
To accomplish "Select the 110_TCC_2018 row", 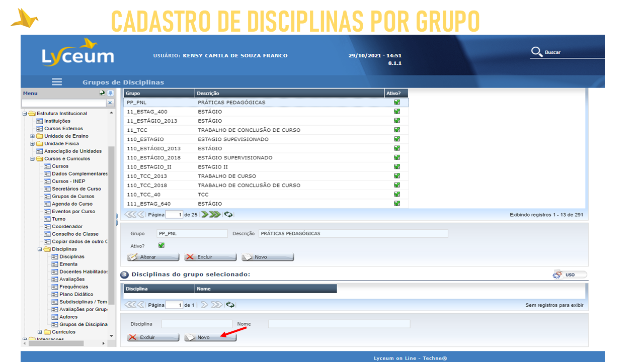I will tap(266, 185).
